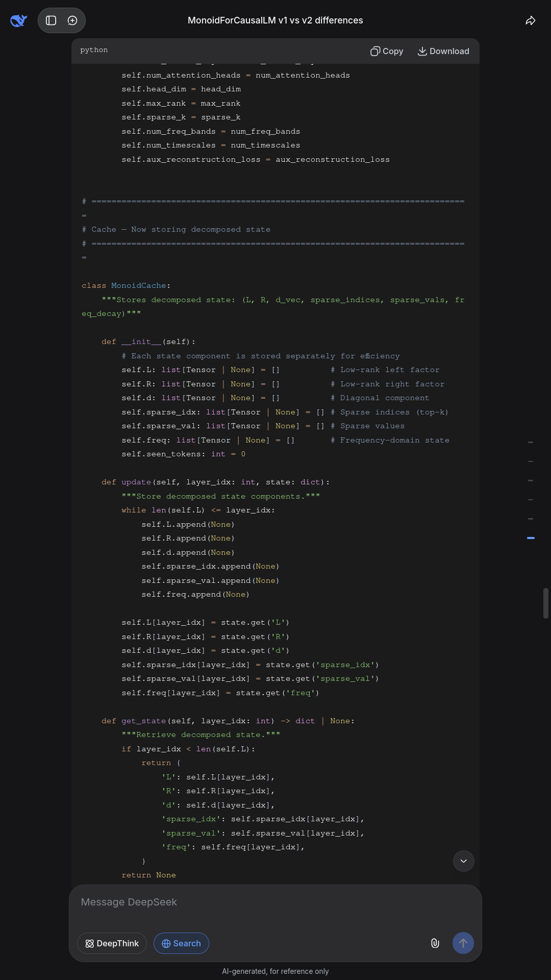551x980 pixels.
Task: Click the chat title MonoidForCausalLM v1 vs v2 differences
Action: [275, 20]
